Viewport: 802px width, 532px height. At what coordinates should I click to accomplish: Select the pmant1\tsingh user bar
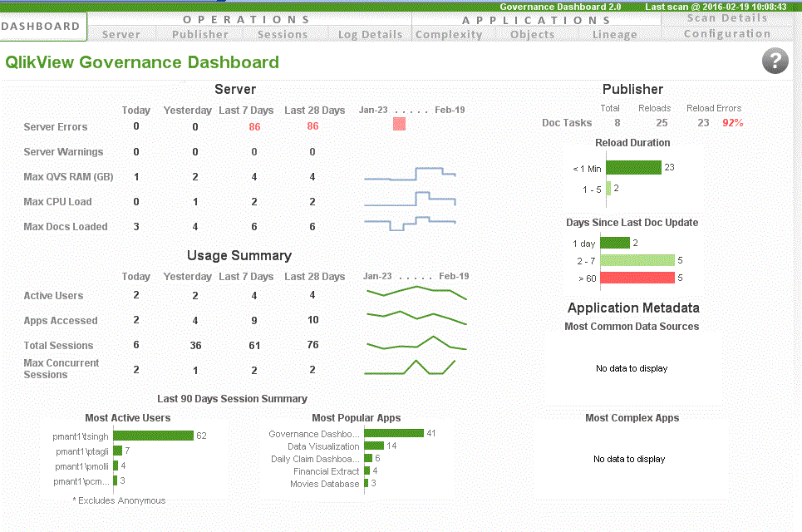pos(154,436)
